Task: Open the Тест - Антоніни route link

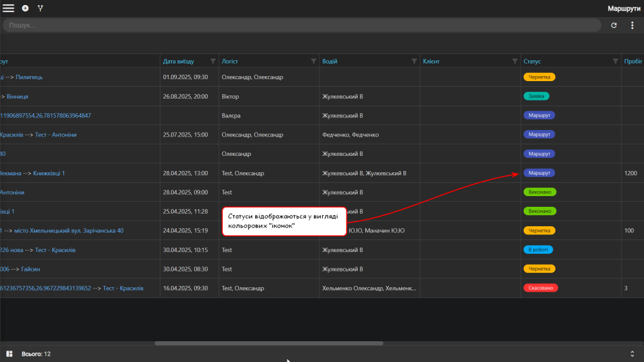Action: coord(56,134)
